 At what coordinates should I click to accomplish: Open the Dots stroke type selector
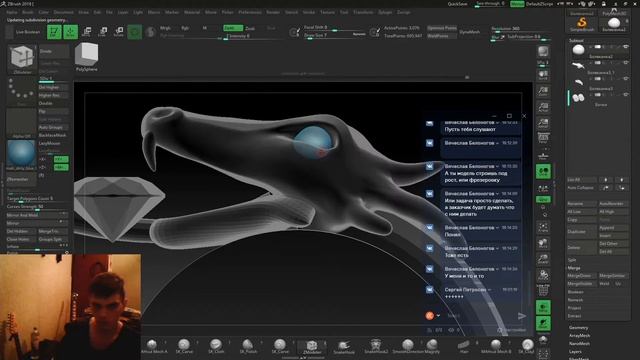pyautogui.click(x=21, y=90)
